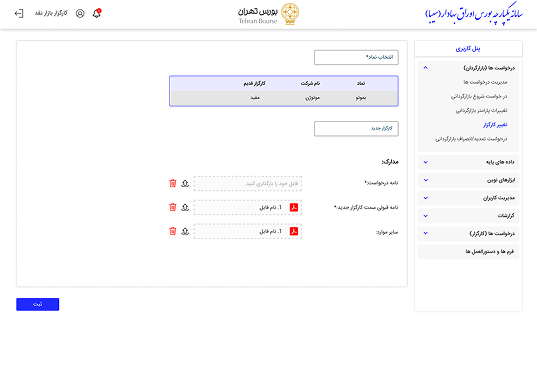
Task: Open مدیریت درخواست ها menu item
Action: (x=485, y=82)
